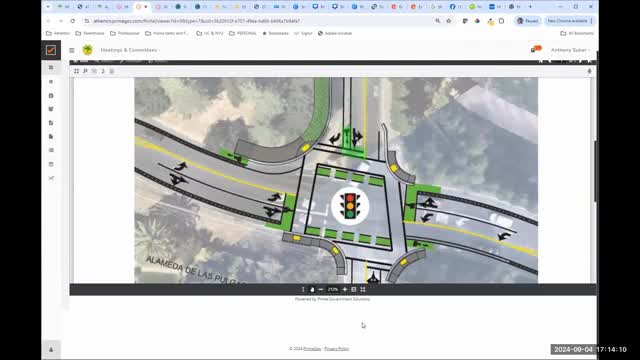
Task: Click the magnifier zoom icon in address bar
Action: pos(438,21)
